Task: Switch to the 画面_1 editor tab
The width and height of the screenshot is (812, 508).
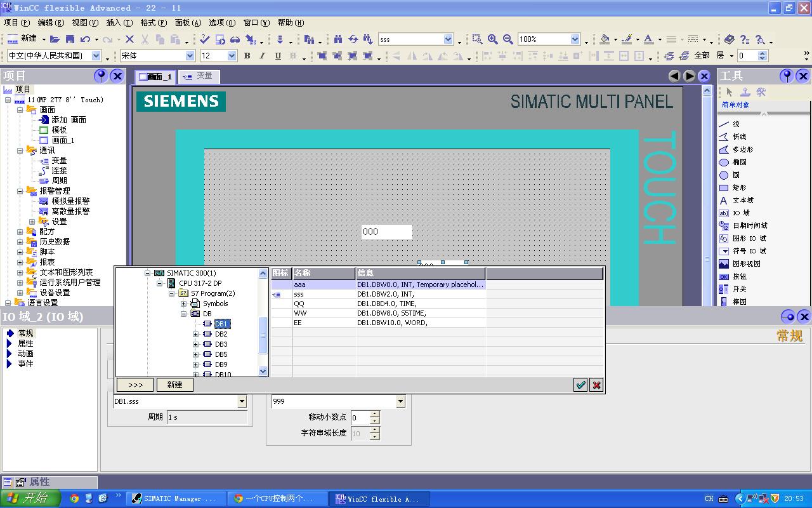Action: (156, 77)
